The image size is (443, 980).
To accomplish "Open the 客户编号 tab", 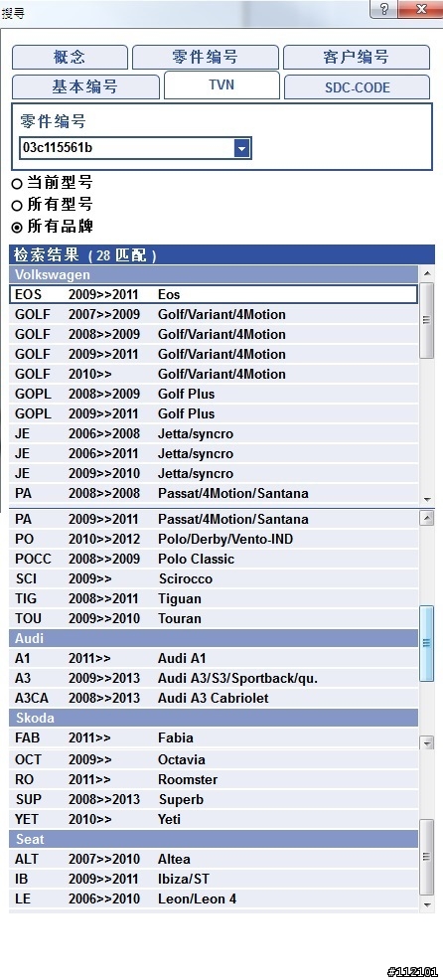I will point(357,58).
